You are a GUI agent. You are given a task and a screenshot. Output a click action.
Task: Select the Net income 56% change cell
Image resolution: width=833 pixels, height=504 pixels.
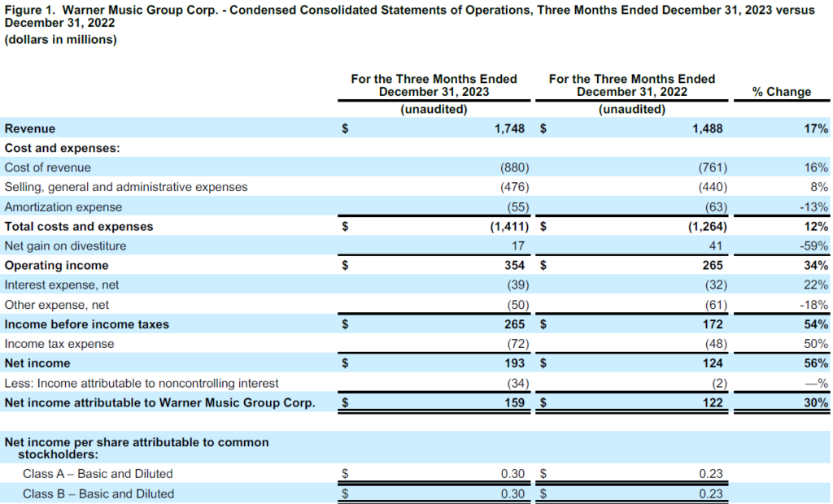point(815,363)
